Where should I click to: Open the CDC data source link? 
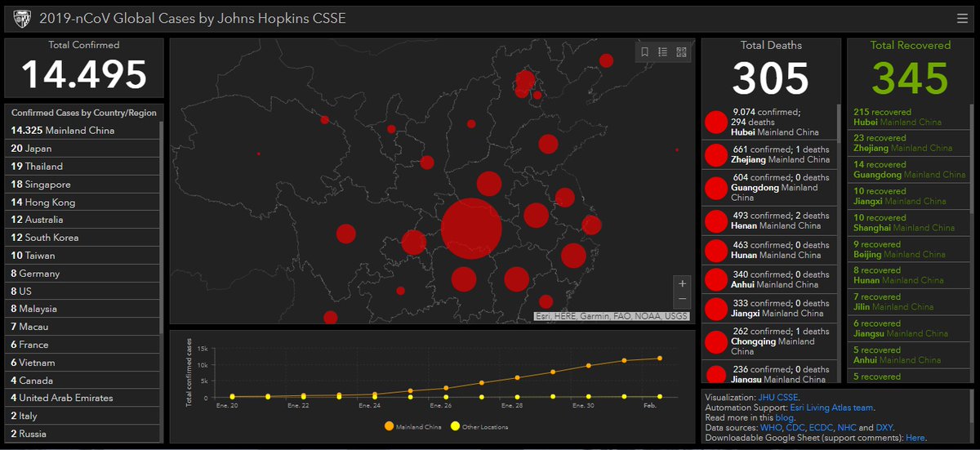(x=797, y=428)
